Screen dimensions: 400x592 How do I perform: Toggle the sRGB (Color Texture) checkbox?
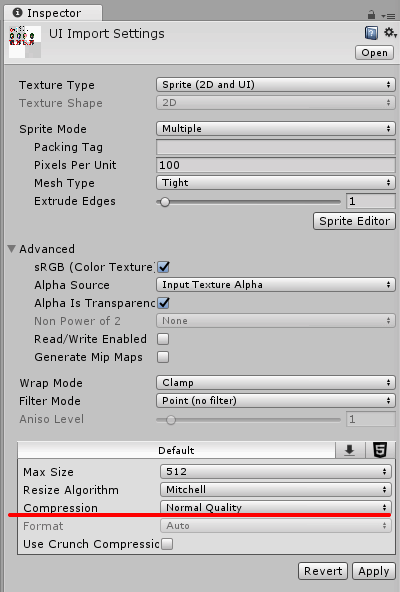point(163,267)
